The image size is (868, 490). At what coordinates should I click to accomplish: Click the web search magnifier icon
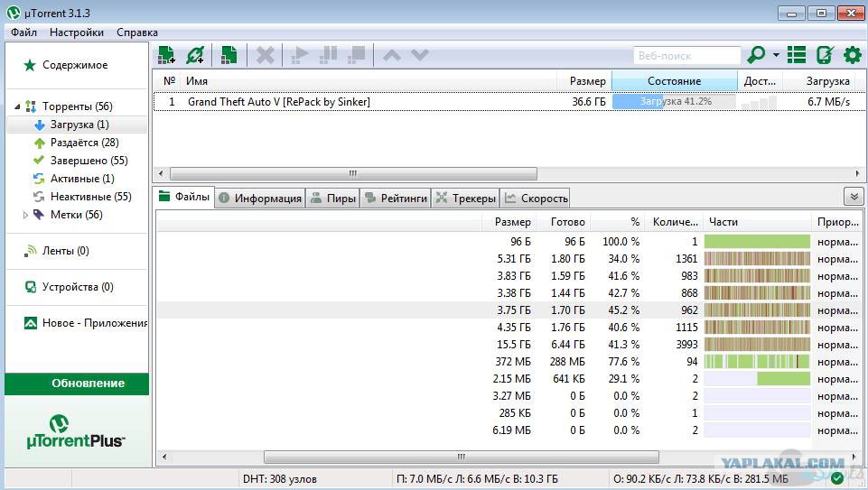[x=756, y=55]
